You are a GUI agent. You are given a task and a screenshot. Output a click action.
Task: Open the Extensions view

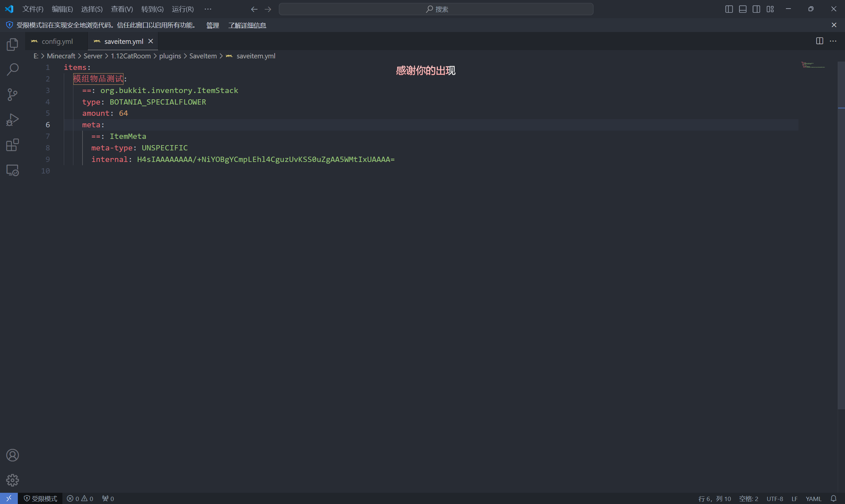pos(12,145)
